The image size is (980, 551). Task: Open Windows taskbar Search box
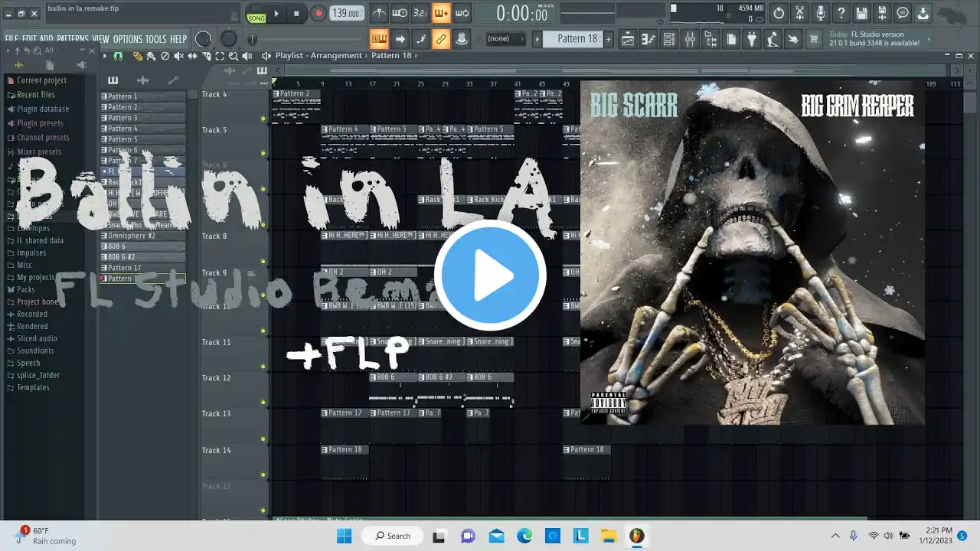point(393,536)
